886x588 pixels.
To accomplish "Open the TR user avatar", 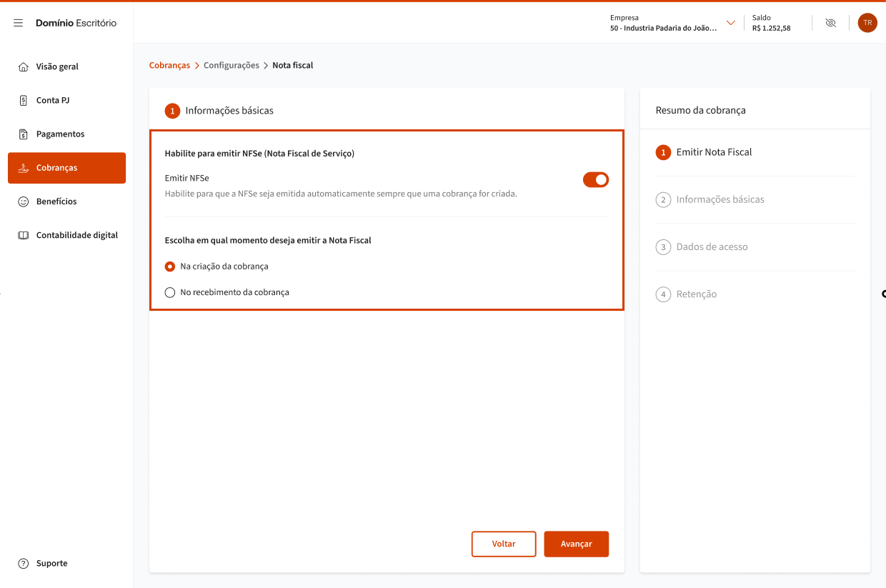I will point(867,23).
